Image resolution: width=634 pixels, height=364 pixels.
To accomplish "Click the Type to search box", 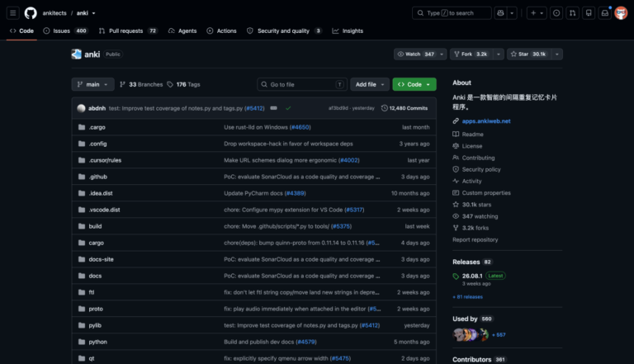I will 452,13.
